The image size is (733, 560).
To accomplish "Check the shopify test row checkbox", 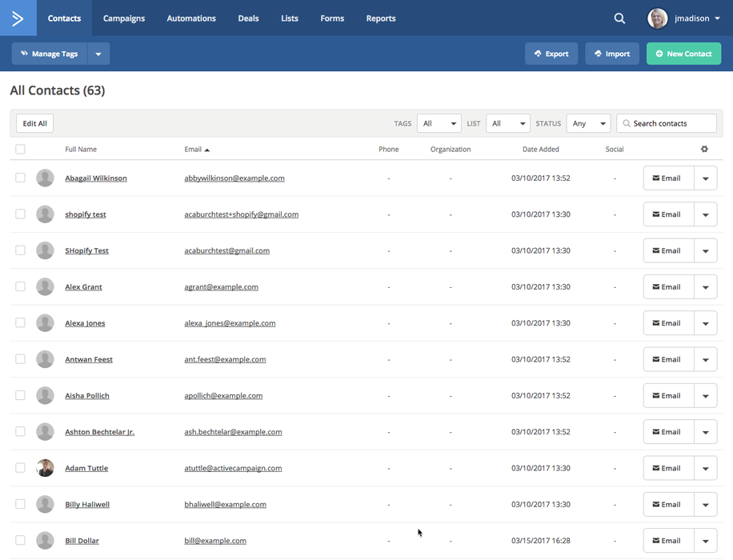I will point(20,214).
